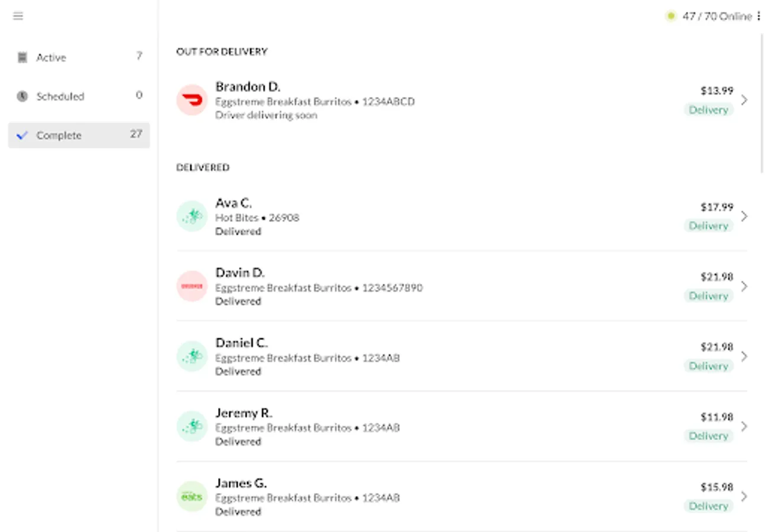Expand Brandon D. order with chevron arrow
This screenshot has height=532, width=765.
pos(744,100)
